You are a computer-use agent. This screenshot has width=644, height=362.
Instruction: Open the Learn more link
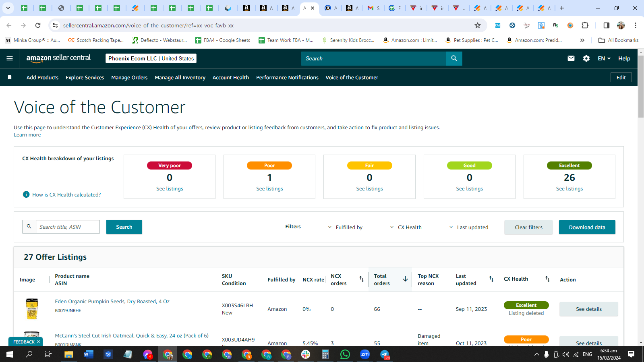[27, 135]
